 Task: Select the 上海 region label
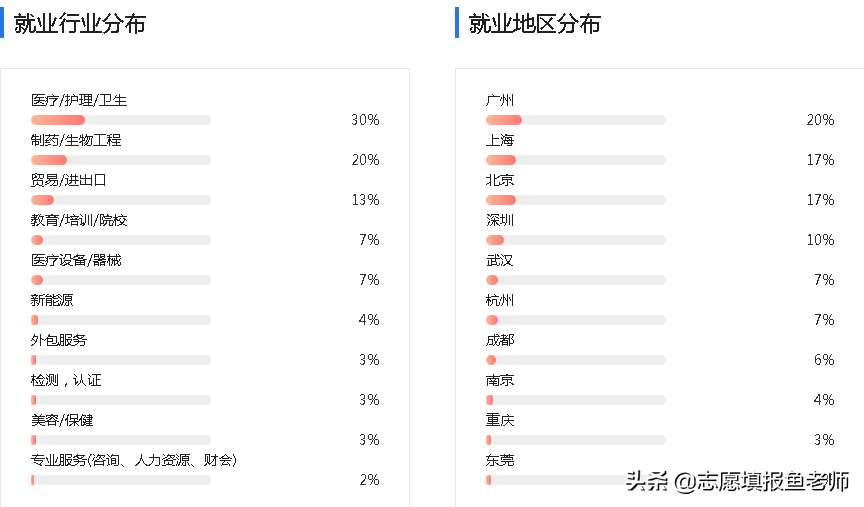[500, 141]
